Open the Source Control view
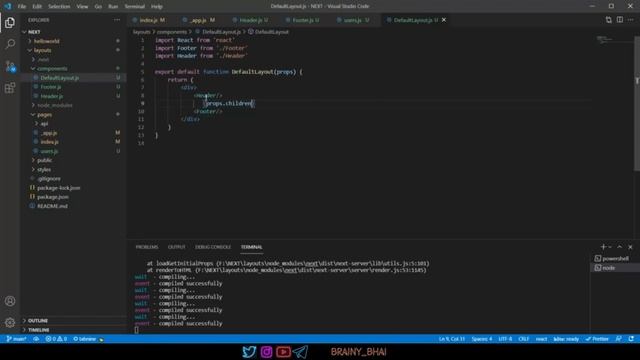Viewport: 640px width, 360px height. pyautogui.click(x=10, y=66)
